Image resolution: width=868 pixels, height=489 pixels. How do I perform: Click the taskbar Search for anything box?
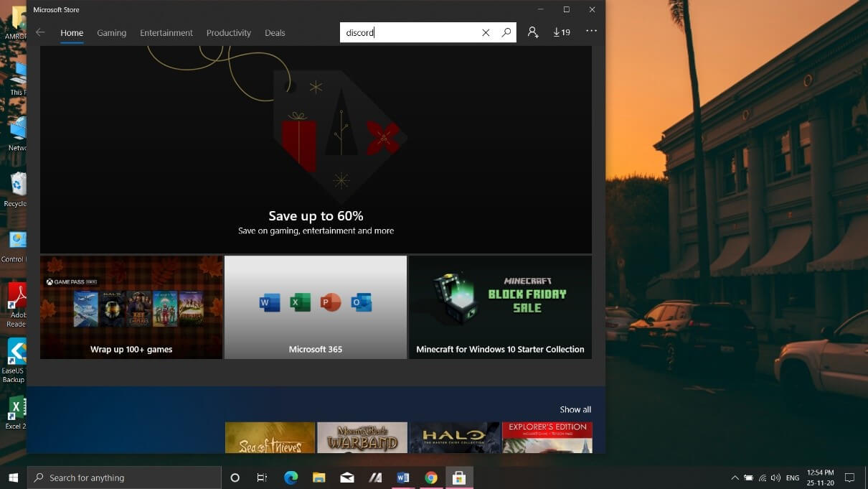[x=125, y=478]
